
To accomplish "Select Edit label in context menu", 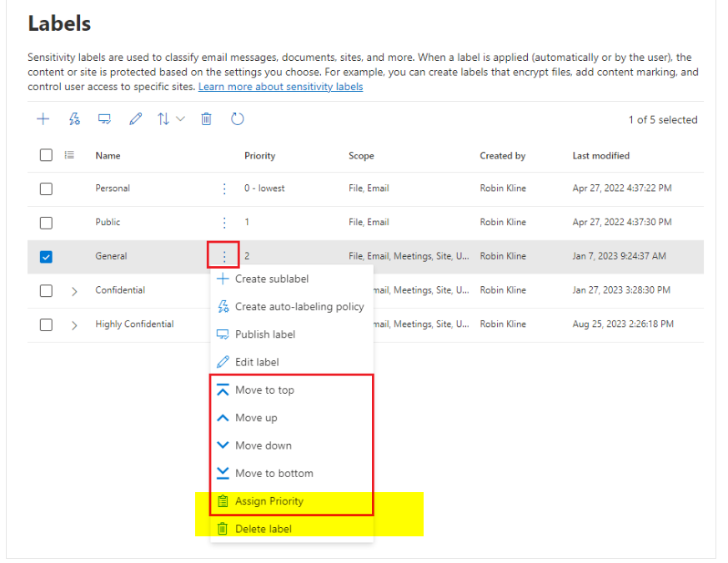I will point(292,362).
